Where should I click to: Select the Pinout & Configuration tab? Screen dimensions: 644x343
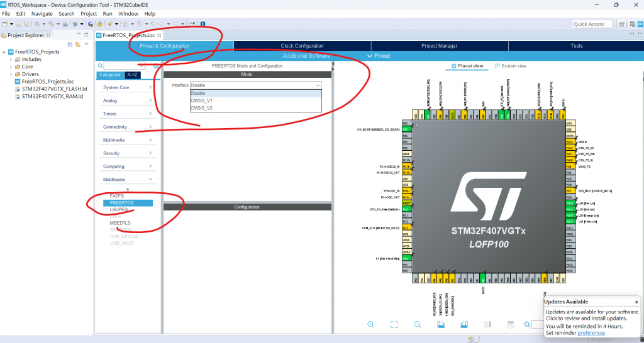point(164,46)
